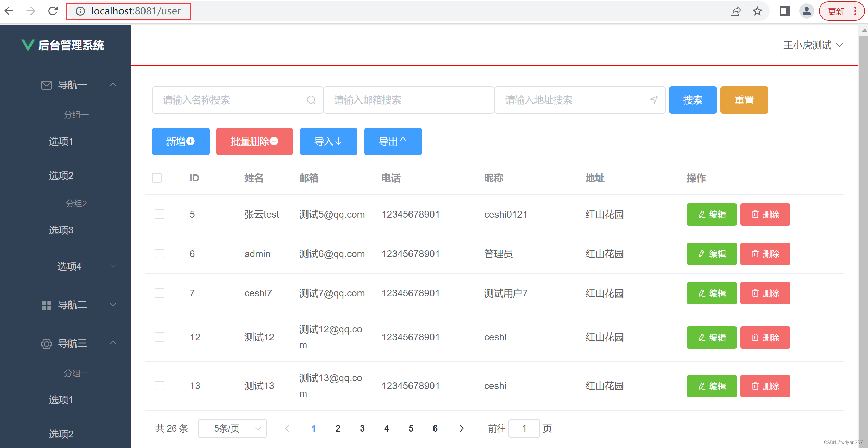Click the browser address bar URL

click(x=136, y=11)
